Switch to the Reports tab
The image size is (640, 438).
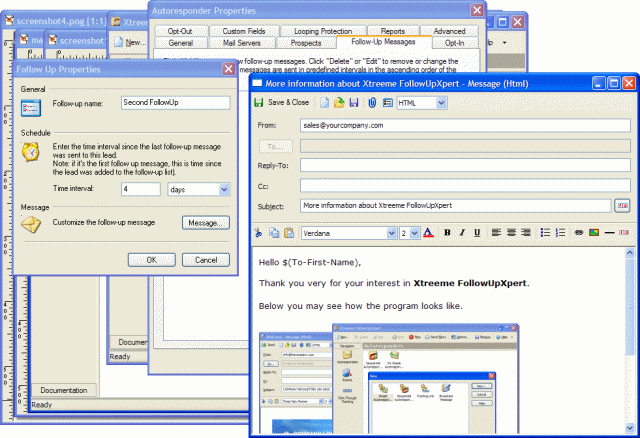393,31
